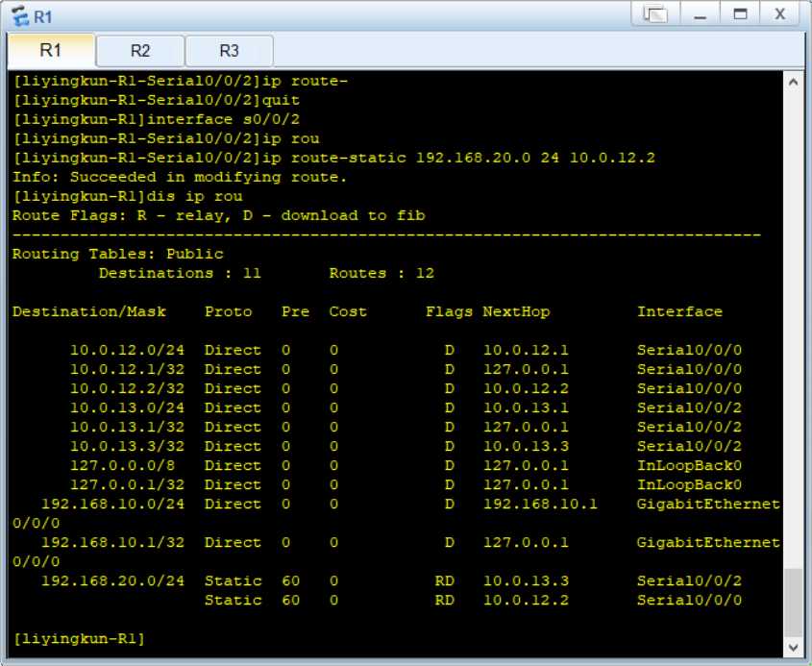Switch to the R2 tab
Viewport: 812px width, 666px height.
140,51
